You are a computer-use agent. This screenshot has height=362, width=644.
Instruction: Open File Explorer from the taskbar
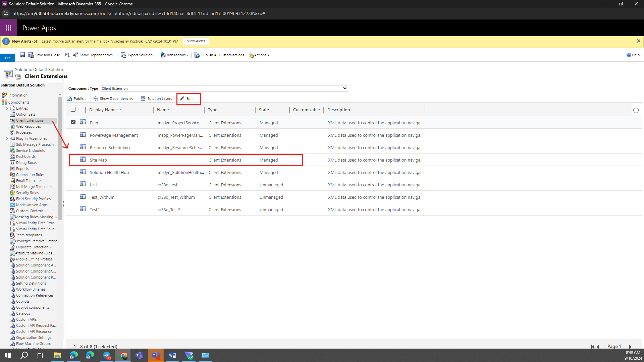pos(57,355)
